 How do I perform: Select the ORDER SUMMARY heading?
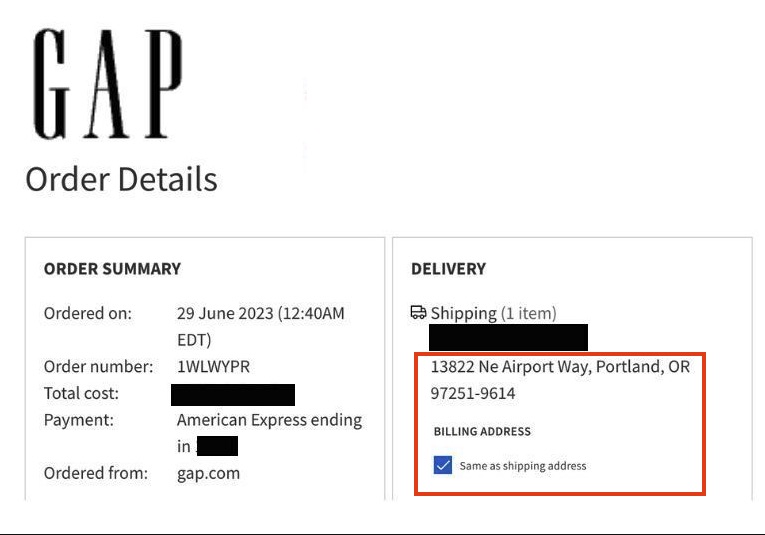click(112, 269)
